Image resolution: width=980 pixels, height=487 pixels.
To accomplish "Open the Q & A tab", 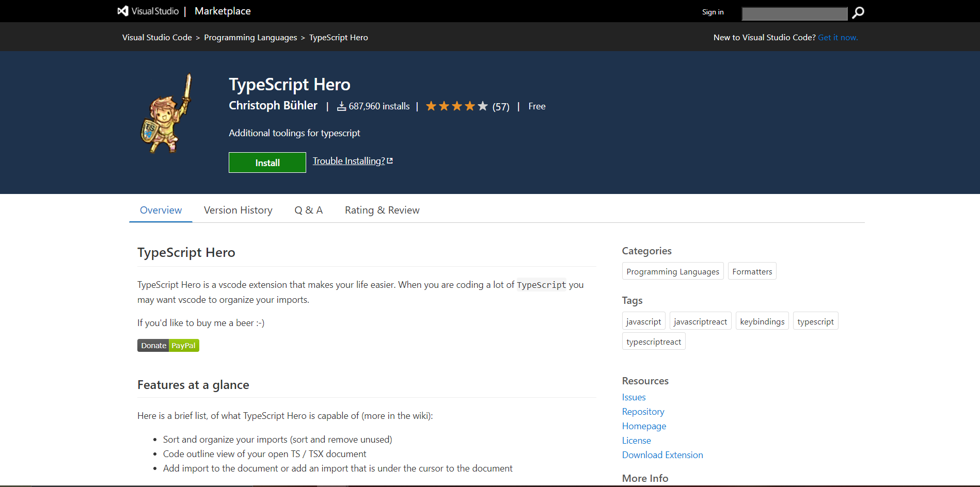I will pos(309,210).
